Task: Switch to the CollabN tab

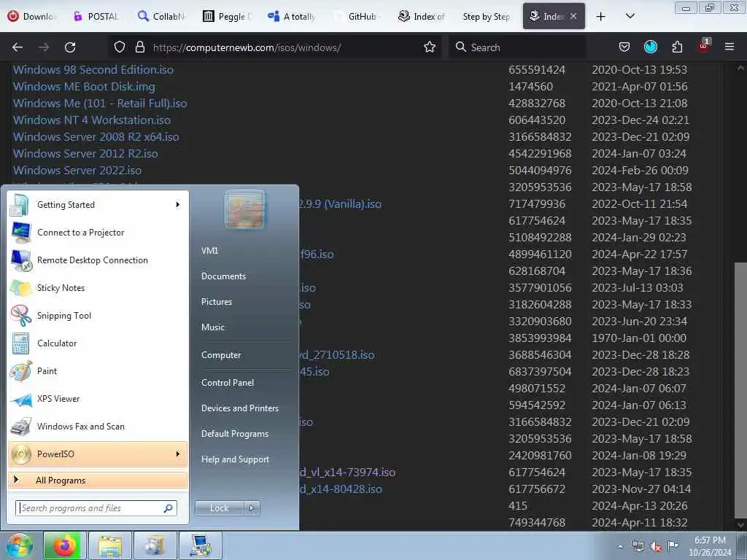Action: [x=161, y=17]
